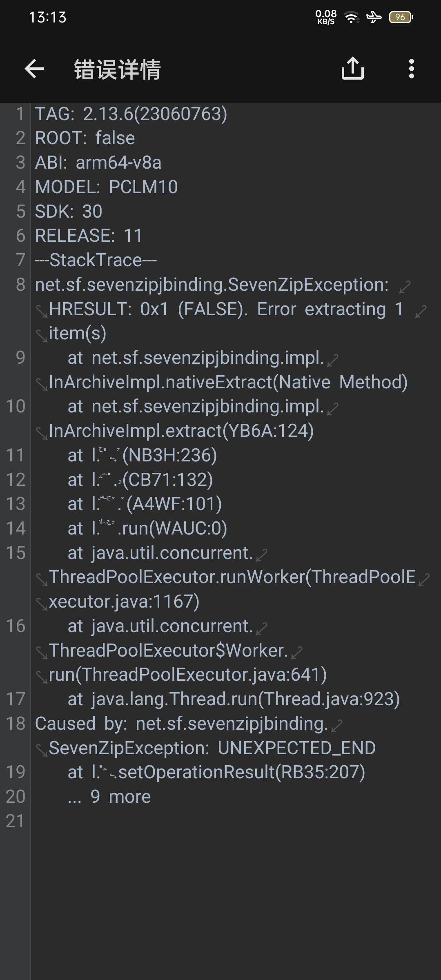Tap the back arrow icon
Viewport: 441px width, 980px height.
[x=34, y=69]
